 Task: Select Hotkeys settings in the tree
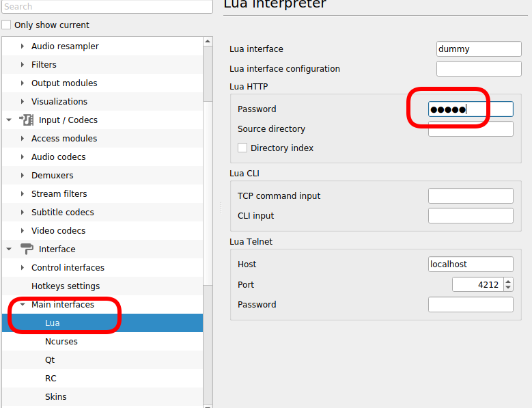click(66, 286)
